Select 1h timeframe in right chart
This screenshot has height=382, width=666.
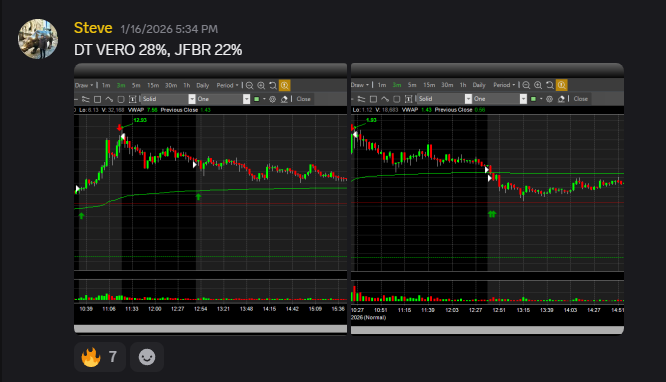[463, 85]
